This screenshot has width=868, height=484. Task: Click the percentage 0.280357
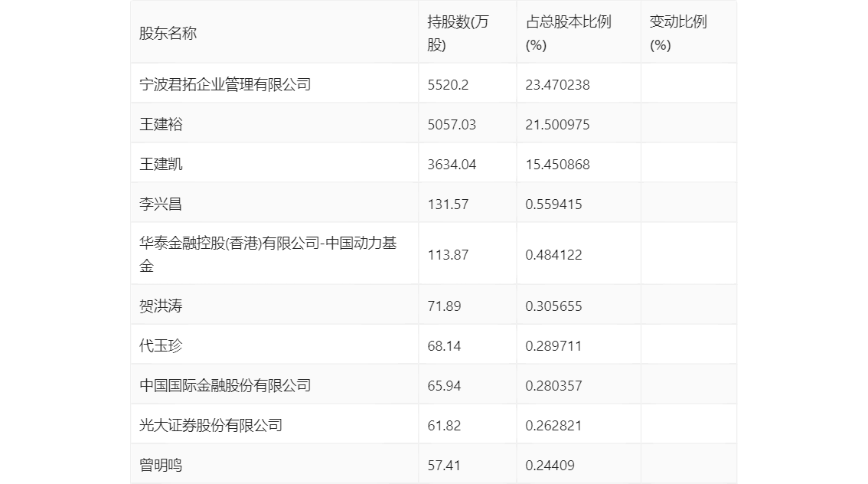tap(553, 386)
